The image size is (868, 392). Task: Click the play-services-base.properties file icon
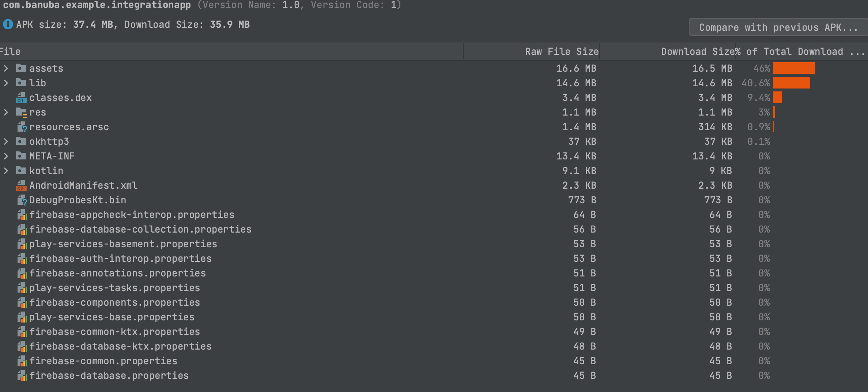point(22,317)
